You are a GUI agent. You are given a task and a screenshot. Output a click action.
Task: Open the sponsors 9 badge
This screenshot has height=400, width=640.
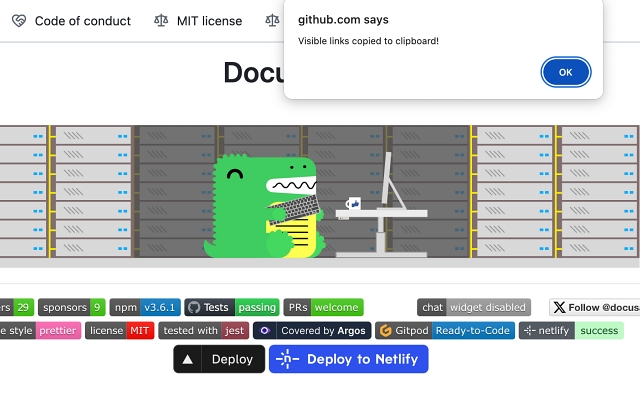pos(71,307)
